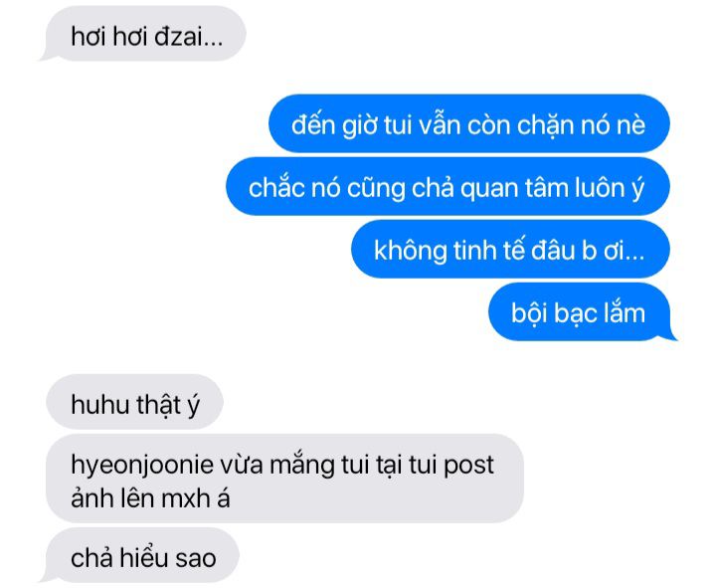716x588 pixels.
Task: Click 'mxh' text in the received message
Action: (185, 498)
